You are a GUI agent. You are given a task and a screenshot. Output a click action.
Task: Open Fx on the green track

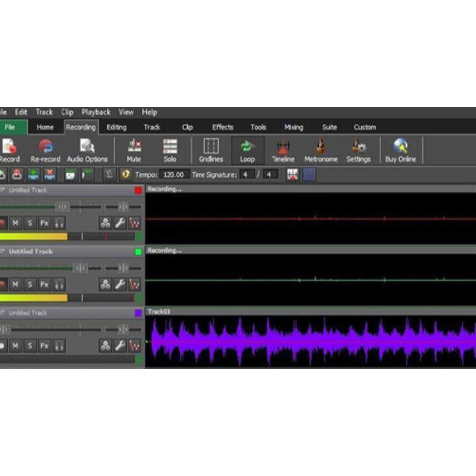coord(44,285)
